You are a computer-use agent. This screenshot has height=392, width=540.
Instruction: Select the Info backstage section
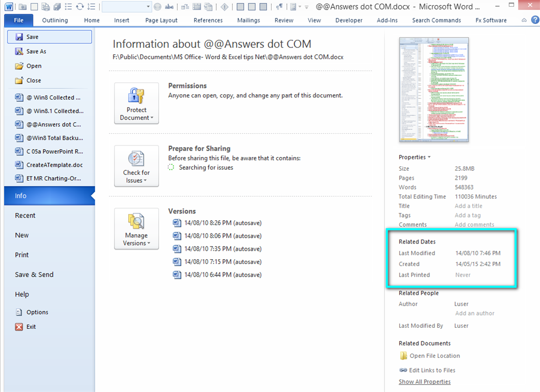tap(50, 196)
